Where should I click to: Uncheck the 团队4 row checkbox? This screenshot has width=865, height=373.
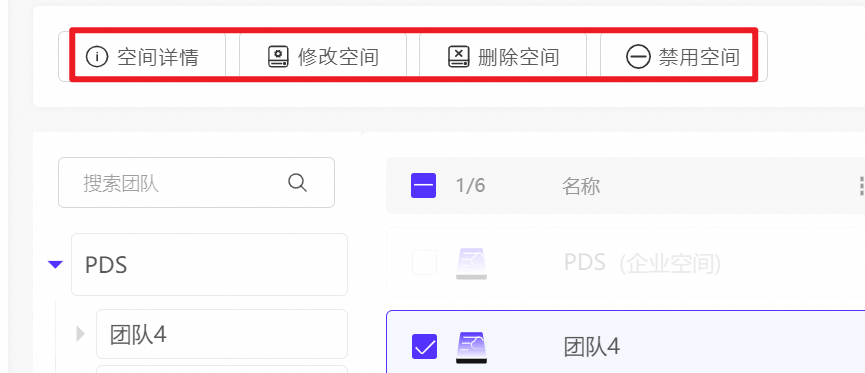[424, 347]
